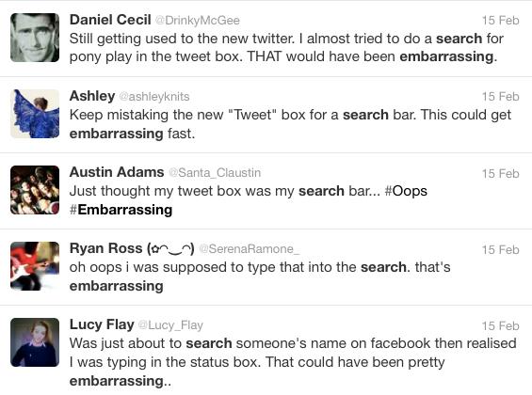
Task: Open the Ashley display name
Action: pos(92,96)
